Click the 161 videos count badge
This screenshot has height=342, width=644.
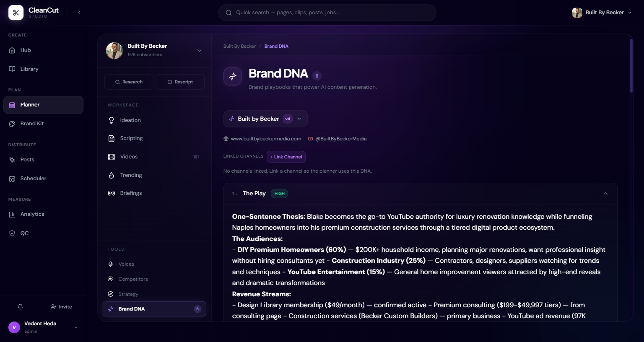pos(196,157)
